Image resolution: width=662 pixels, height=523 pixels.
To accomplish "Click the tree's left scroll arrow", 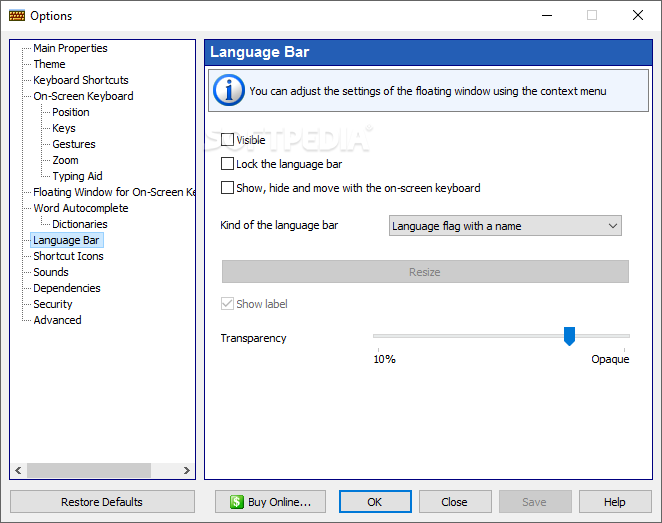I will click(x=18, y=470).
